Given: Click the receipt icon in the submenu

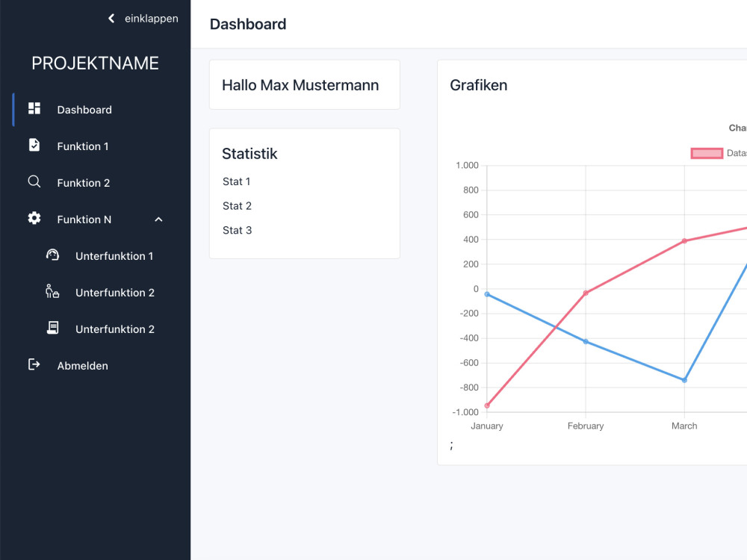Looking at the screenshot, I should [53, 328].
